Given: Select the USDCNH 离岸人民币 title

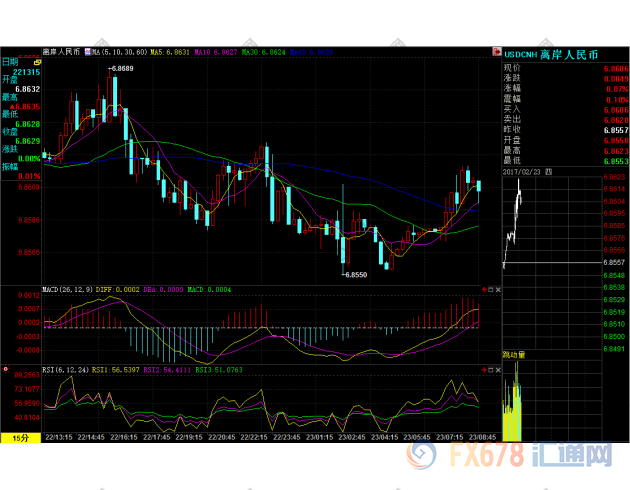Looking at the screenshot, I should 557,54.
